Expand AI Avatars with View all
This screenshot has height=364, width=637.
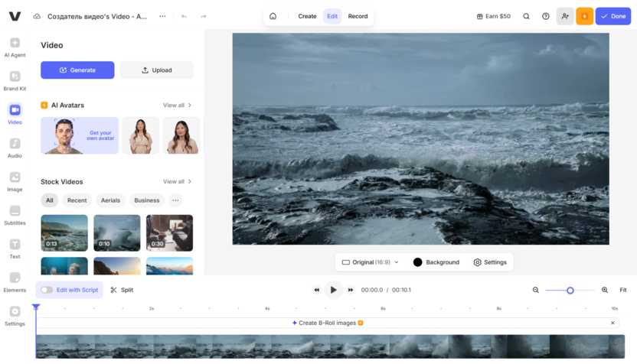click(x=177, y=106)
